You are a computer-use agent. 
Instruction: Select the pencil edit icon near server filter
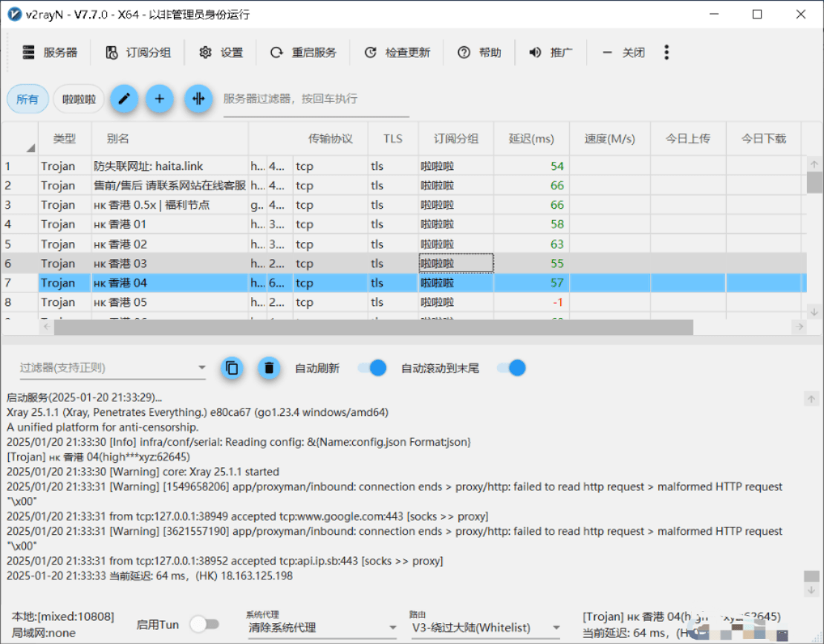(124, 98)
